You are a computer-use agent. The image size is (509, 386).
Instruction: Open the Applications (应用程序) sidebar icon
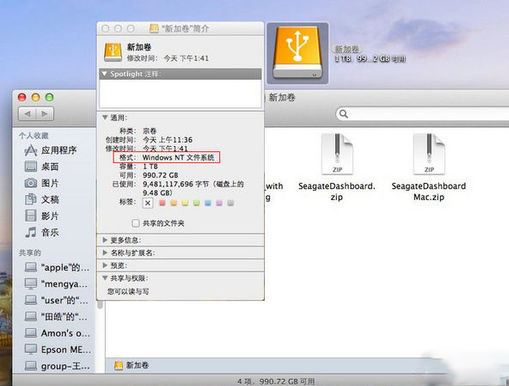coord(31,150)
